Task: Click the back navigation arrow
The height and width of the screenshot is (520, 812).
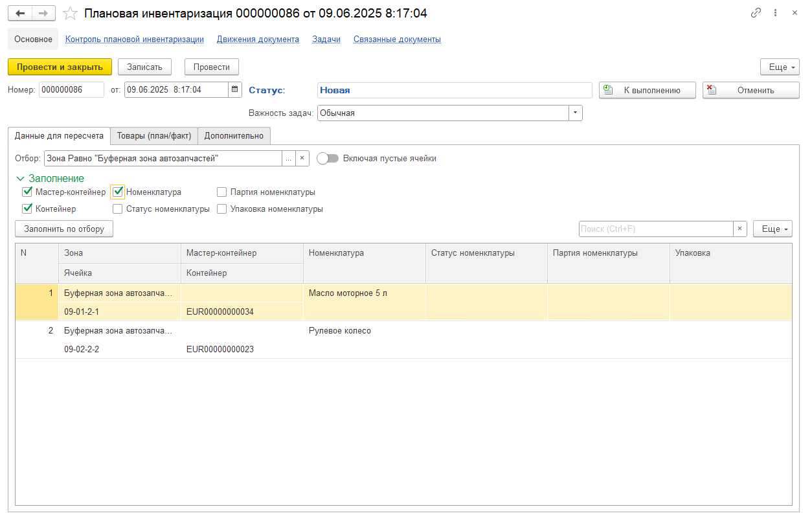Action: coord(19,13)
